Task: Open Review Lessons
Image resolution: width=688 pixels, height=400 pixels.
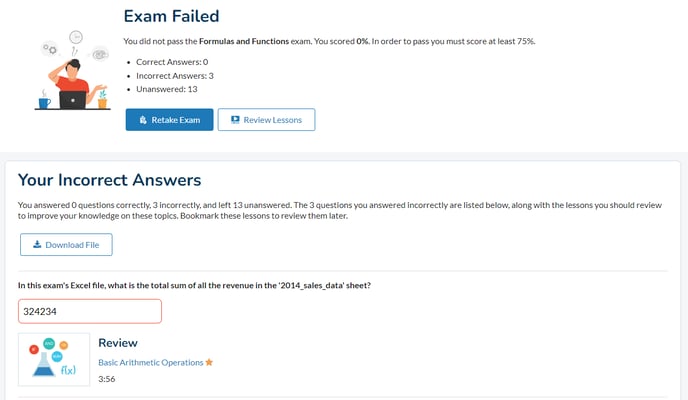Action: coord(266,120)
